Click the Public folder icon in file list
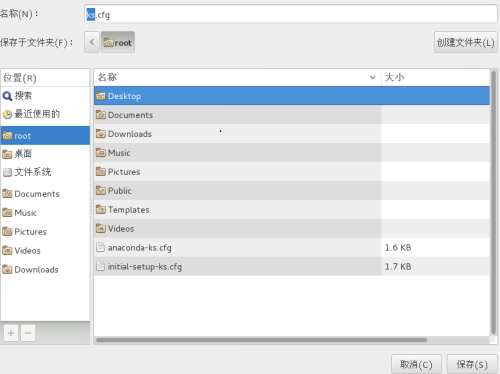The height and width of the screenshot is (374, 500). pyautogui.click(x=101, y=191)
